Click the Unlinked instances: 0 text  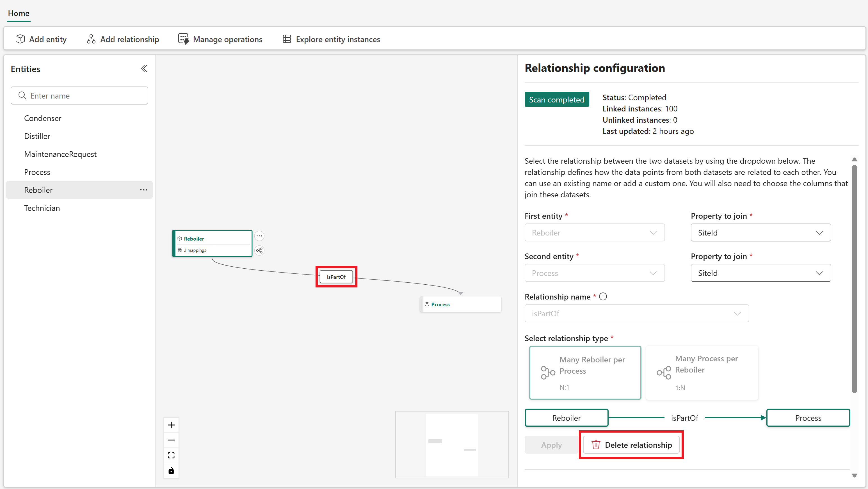639,120
